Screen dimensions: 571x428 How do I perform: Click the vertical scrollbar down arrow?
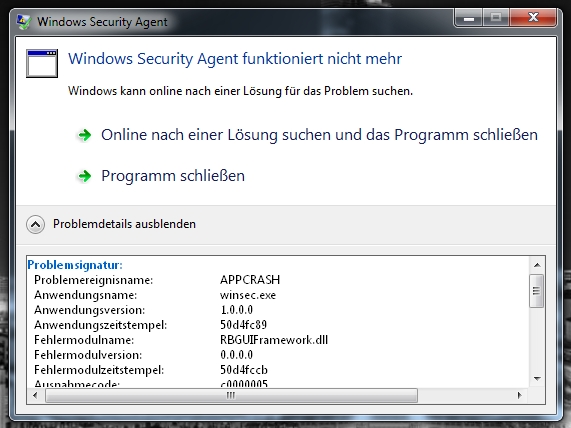point(537,379)
